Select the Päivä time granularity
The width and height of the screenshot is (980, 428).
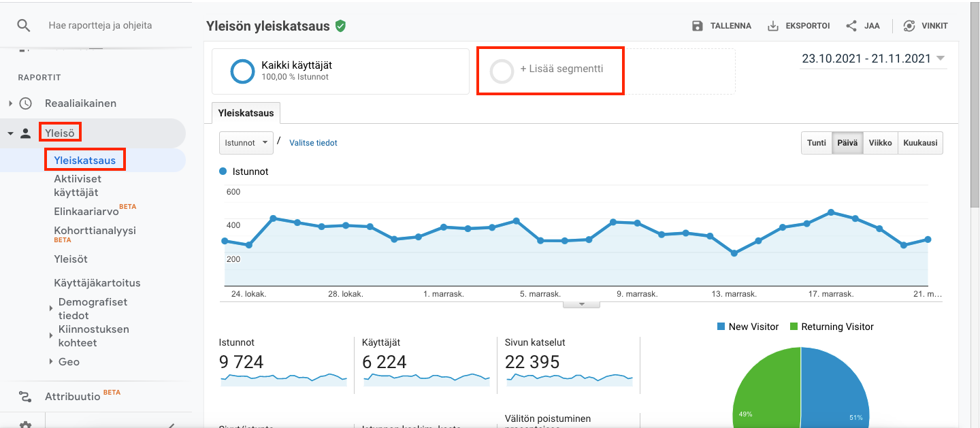click(x=847, y=143)
